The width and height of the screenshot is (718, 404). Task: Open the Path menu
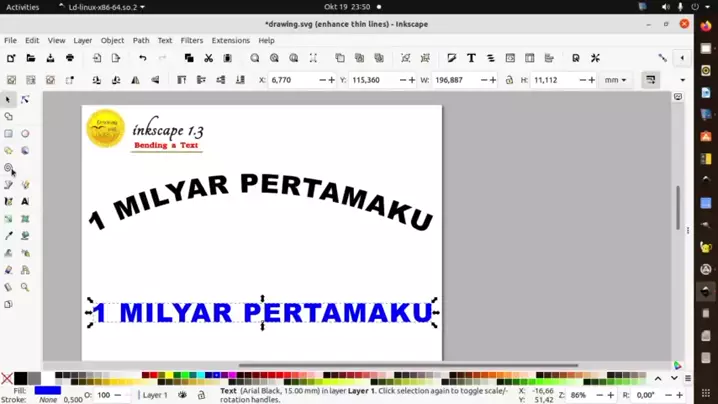click(x=141, y=41)
